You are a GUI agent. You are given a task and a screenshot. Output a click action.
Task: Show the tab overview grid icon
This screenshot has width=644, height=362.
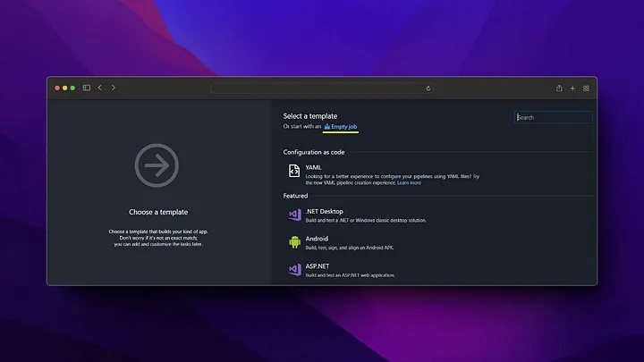pyautogui.click(x=586, y=88)
